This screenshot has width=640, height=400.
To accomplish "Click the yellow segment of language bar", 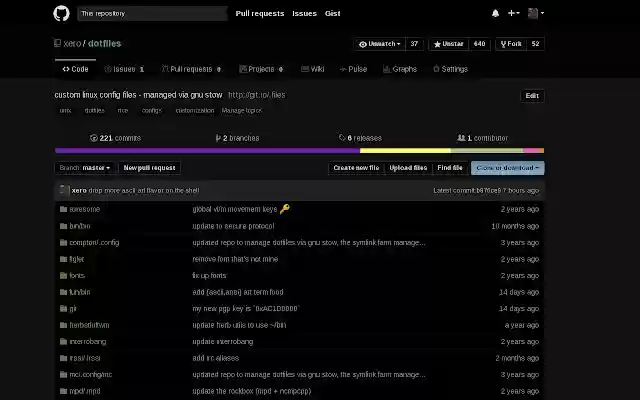I will click(405, 151).
